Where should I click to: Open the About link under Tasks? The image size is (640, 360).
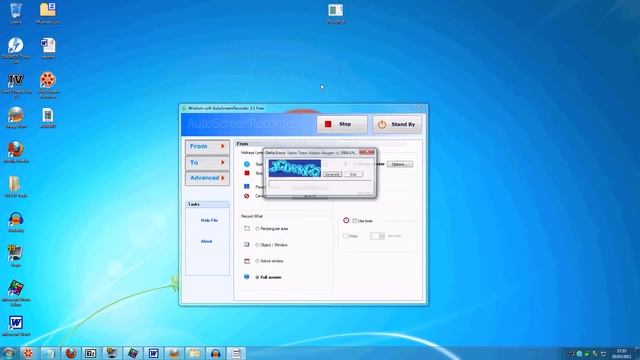(206, 241)
